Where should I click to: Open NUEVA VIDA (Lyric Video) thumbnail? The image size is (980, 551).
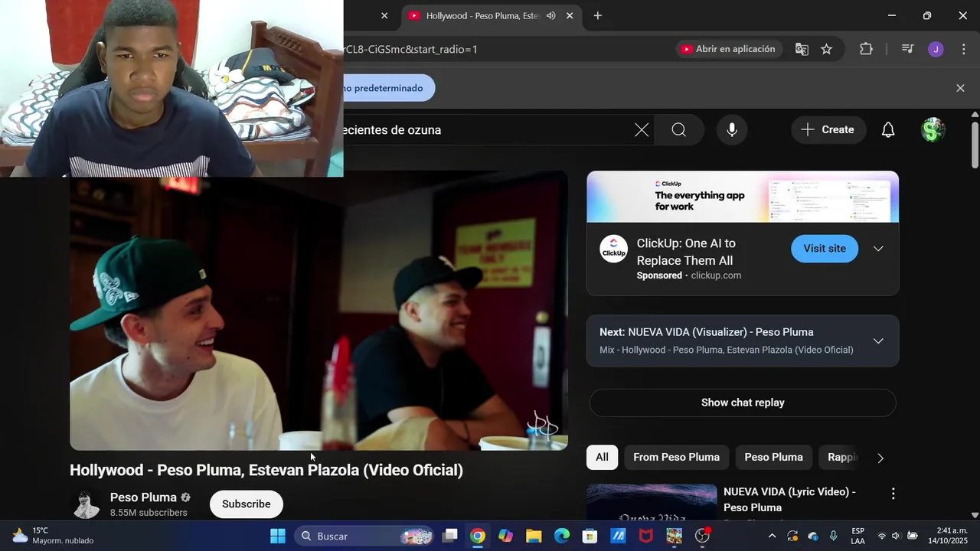coord(652,502)
